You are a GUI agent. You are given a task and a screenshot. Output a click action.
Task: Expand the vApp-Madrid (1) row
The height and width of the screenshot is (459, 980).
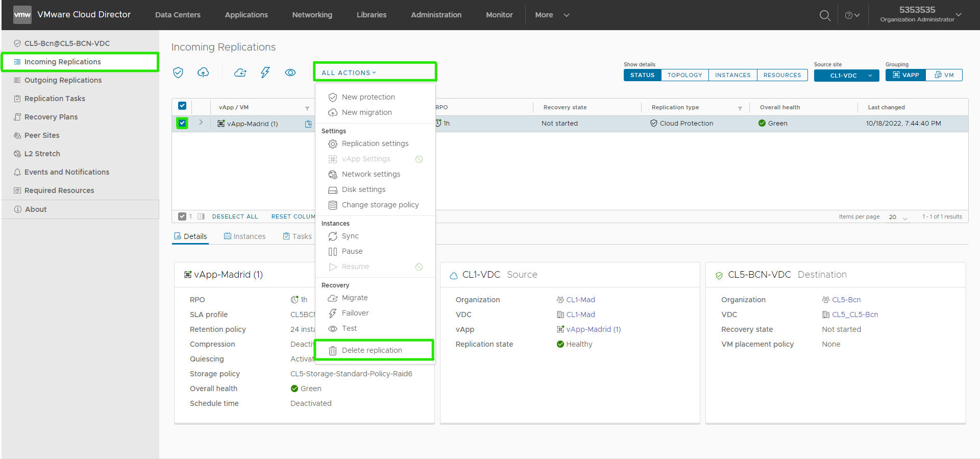(x=201, y=123)
